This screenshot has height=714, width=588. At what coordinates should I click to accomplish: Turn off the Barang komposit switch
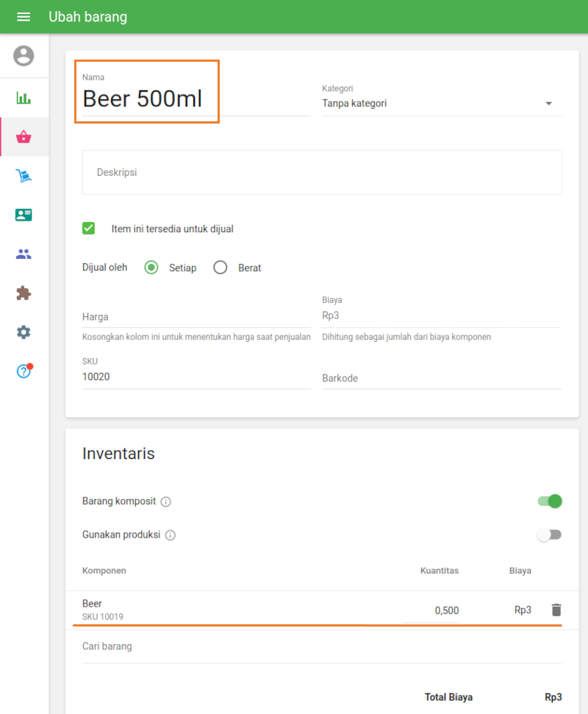pyautogui.click(x=550, y=501)
